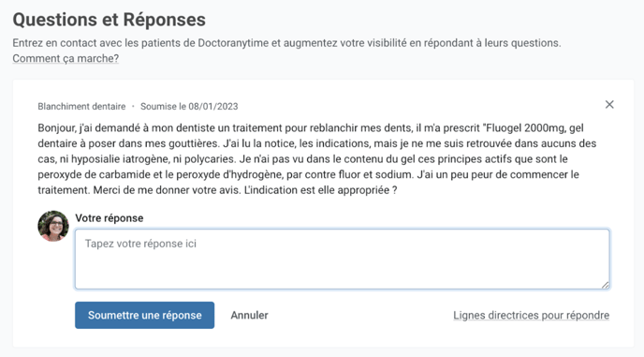Click the "Votre réponse" label
The width and height of the screenshot is (644, 357).
coord(110,218)
